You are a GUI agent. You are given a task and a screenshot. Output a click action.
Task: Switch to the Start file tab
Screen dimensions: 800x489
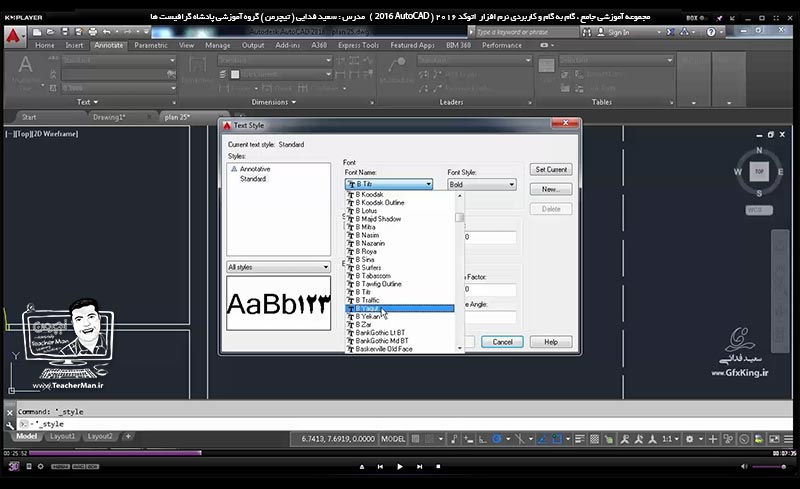coord(29,117)
